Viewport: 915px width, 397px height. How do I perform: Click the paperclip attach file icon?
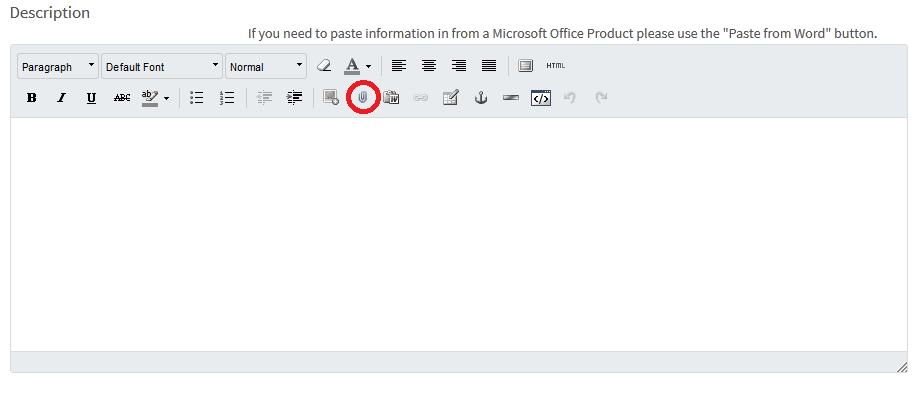(x=362, y=98)
